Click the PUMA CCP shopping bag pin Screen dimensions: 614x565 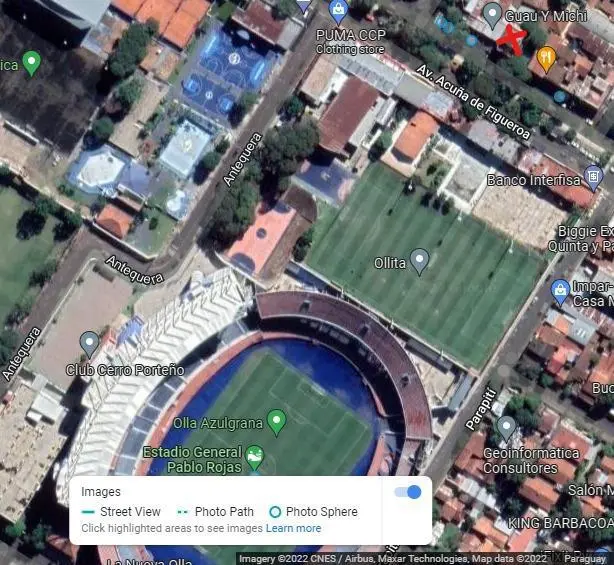(338, 12)
